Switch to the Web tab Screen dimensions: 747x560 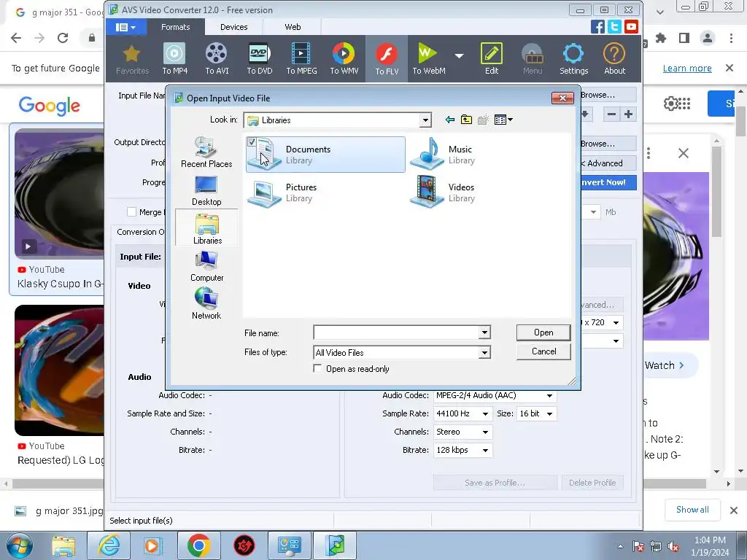(293, 27)
